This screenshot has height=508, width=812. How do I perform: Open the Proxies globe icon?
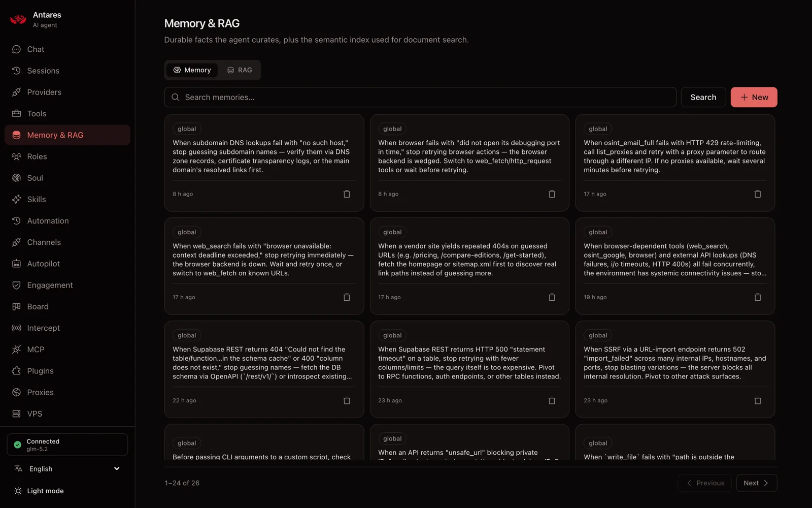pos(16,392)
